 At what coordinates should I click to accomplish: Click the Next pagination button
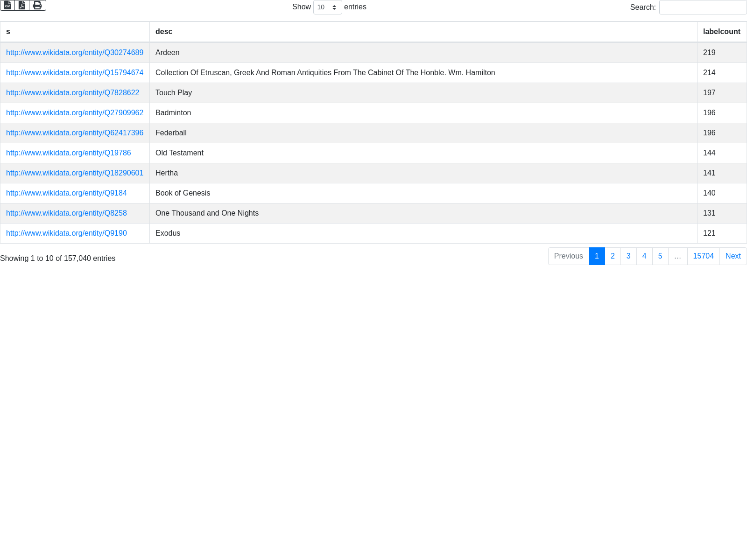tap(733, 256)
